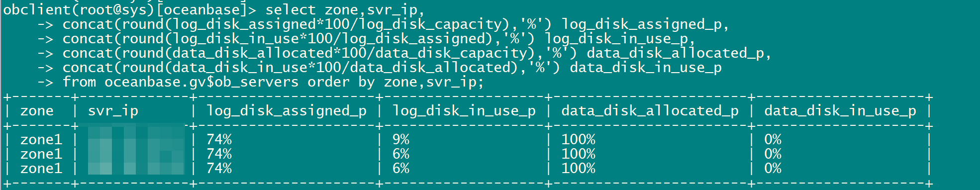The width and height of the screenshot is (980, 190).
Task: Click the data_disk_allocated_p column header
Action: coord(650,111)
